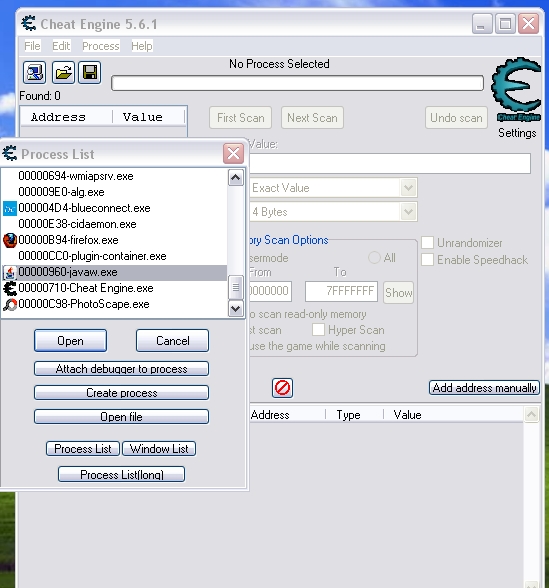The image size is (549, 588).
Task: Click the open process (computer) toolbar icon
Action: tap(34, 72)
